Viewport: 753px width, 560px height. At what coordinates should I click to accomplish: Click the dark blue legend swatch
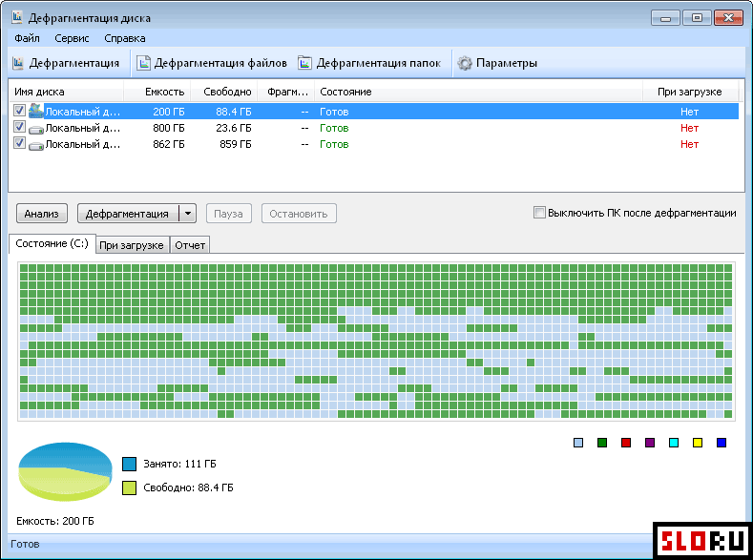[722, 443]
